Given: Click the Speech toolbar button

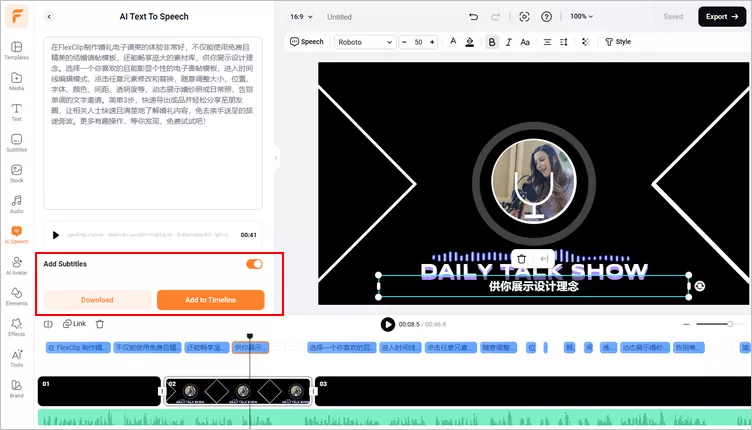Looking at the screenshot, I should (x=306, y=42).
